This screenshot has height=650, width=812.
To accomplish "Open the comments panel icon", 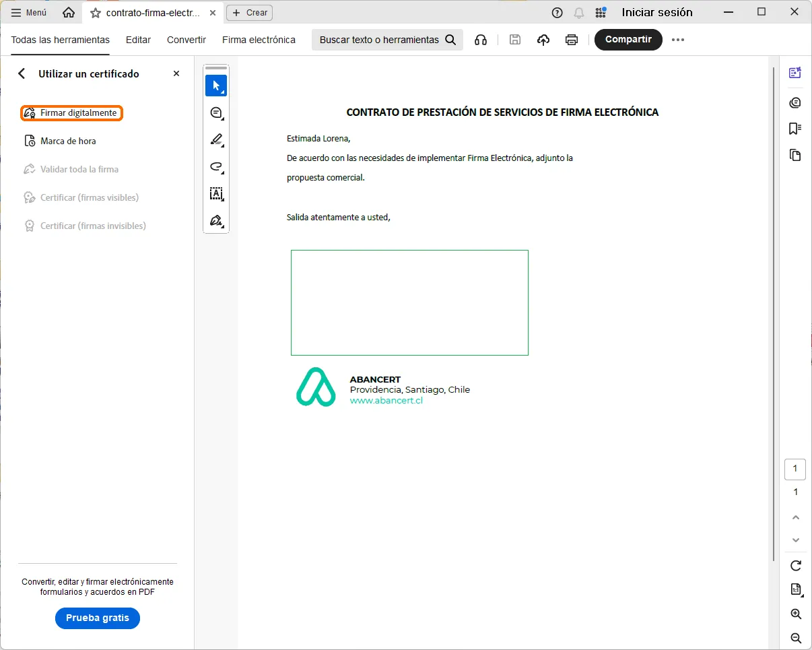I will click(x=795, y=102).
